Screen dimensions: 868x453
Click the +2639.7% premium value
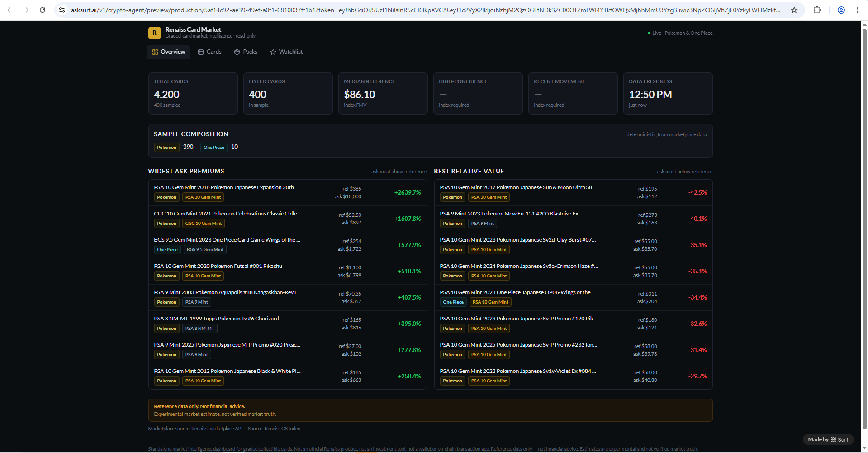click(408, 192)
